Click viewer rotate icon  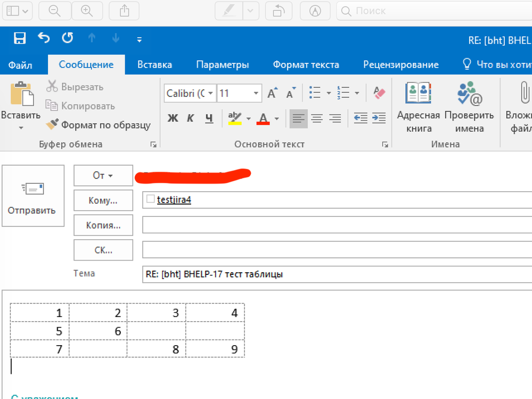pos(279,11)
